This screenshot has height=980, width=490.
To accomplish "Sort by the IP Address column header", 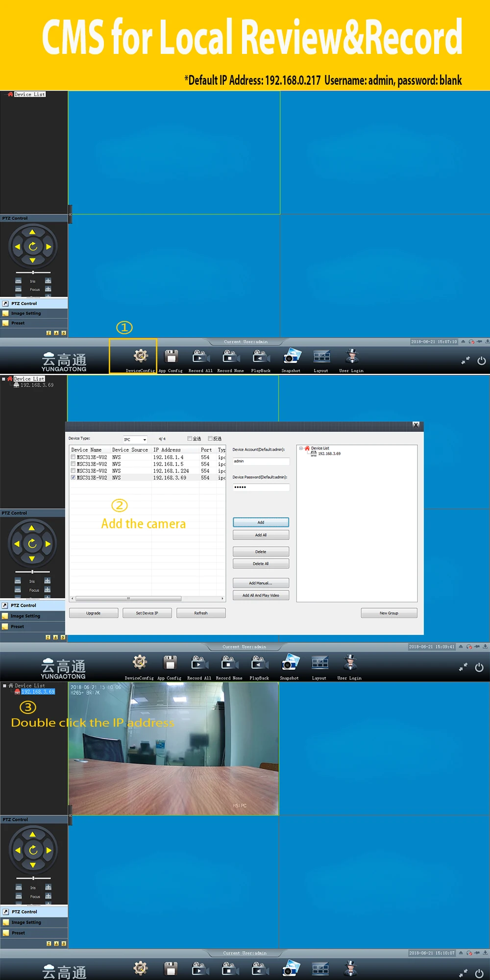I will tap(175, 450).
